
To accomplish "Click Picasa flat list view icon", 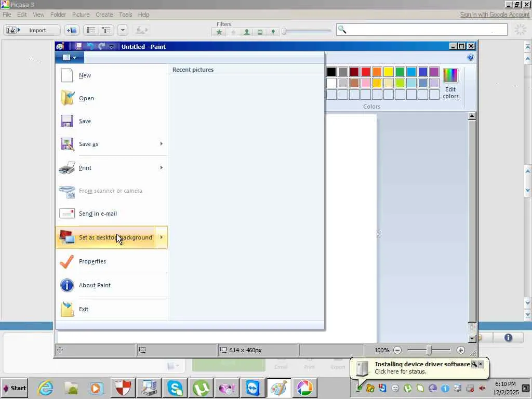I will point(91,30).
